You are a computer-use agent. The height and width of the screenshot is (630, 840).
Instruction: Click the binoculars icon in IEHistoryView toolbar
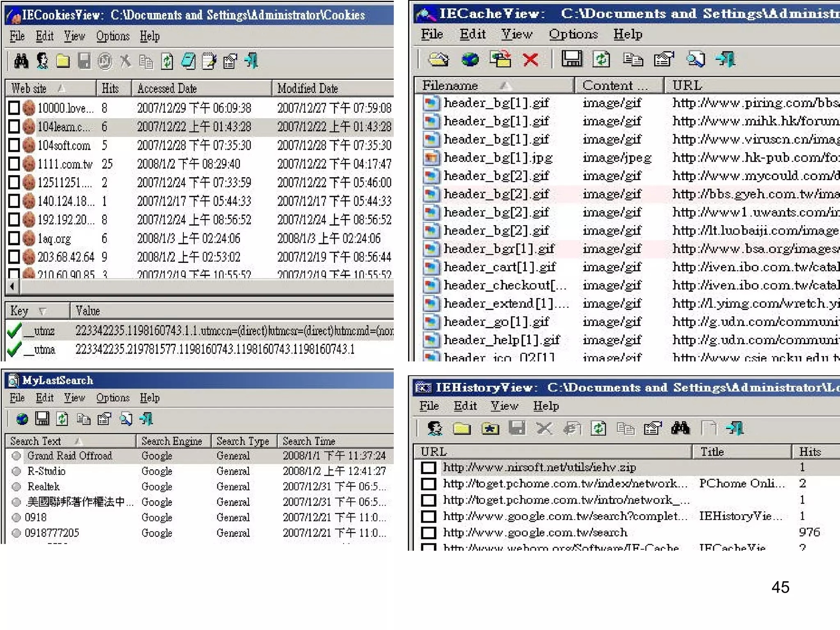click(x=680, y=429)
